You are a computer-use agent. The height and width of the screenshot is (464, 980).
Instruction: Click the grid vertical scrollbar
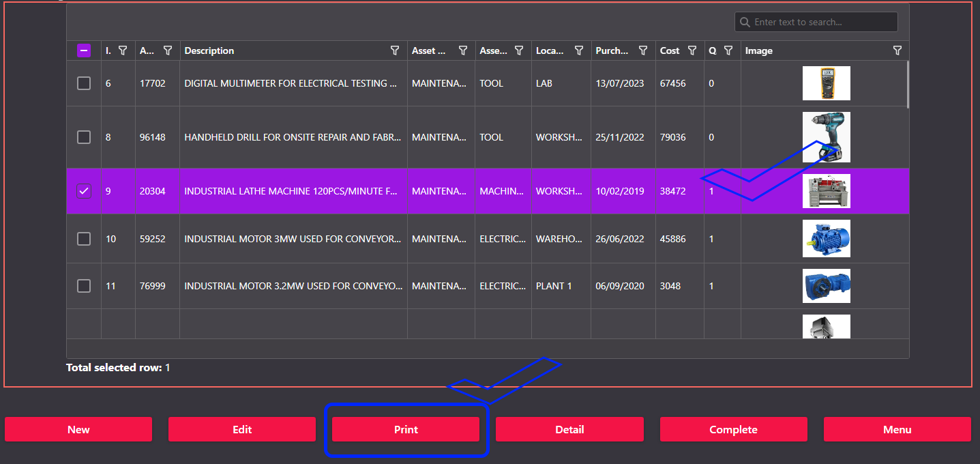tap(907, 85)
